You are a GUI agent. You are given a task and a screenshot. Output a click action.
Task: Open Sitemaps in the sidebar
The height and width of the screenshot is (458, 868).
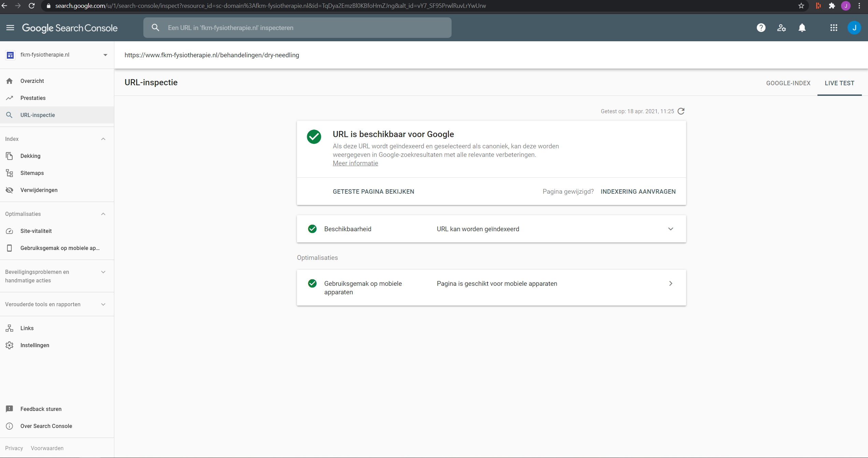tap(32, 173)
